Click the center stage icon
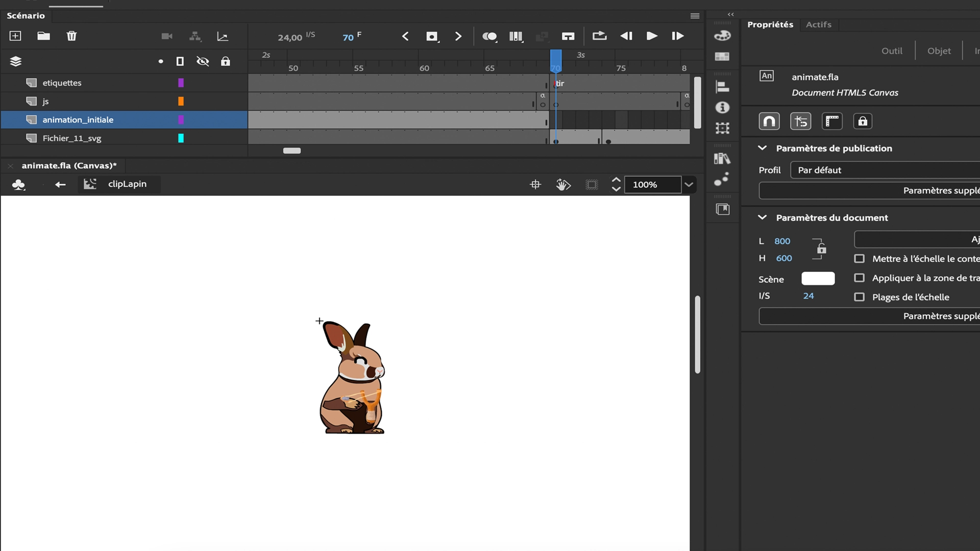 tap(535, 185)
